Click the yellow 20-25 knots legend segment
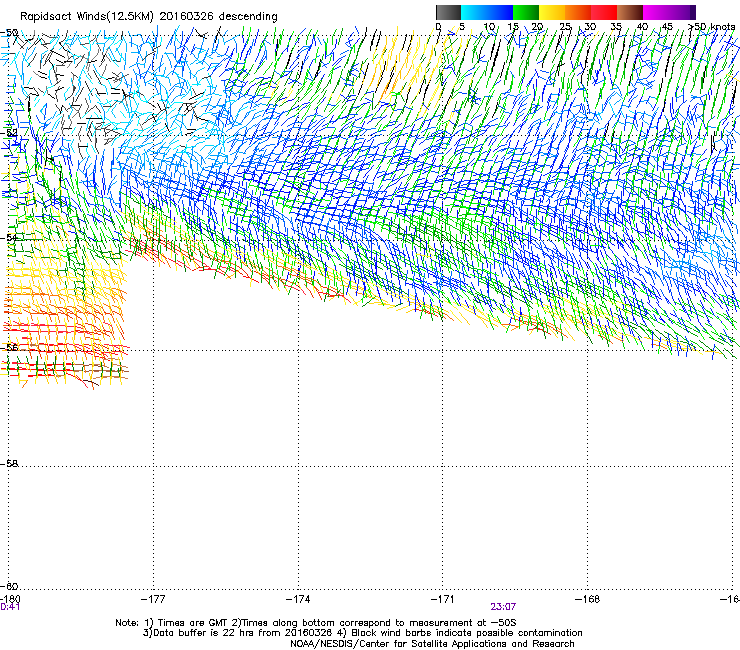The width and height of the screenshot is (740, 650). 552,12
